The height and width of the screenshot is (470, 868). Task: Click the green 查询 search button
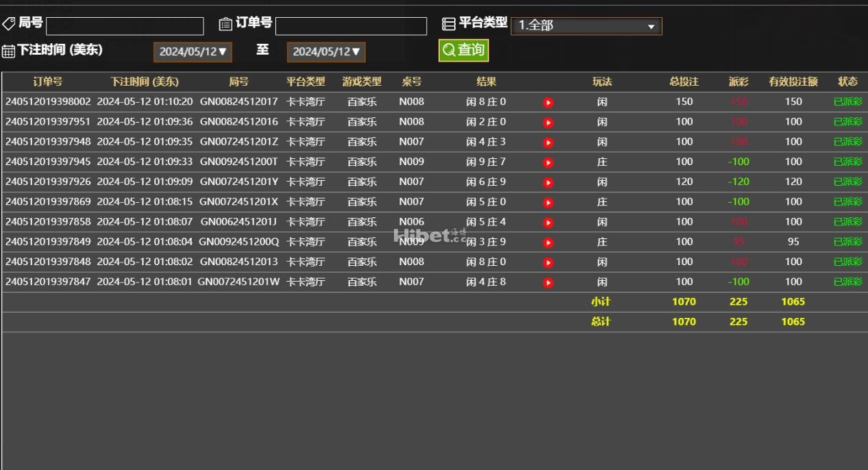464,50
